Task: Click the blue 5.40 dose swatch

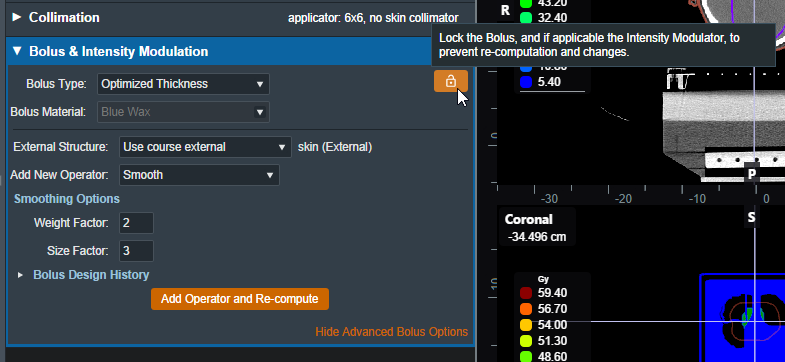Action: [526, 82]
